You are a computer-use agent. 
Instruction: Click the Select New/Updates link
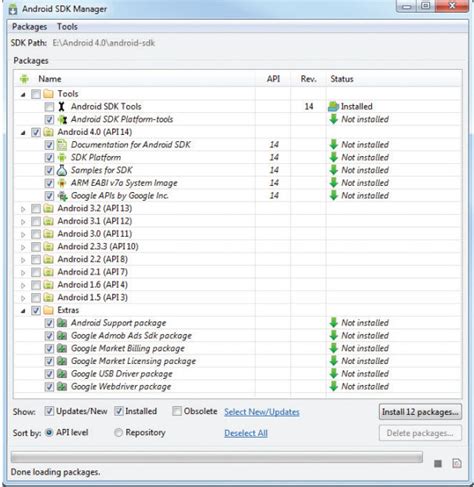[262, 412]
